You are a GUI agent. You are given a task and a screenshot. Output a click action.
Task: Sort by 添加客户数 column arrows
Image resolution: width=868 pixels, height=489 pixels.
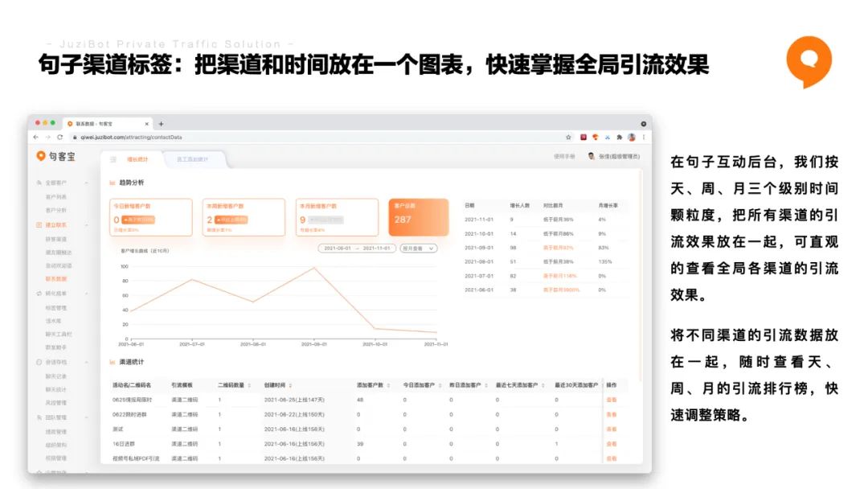click(389, 385)
